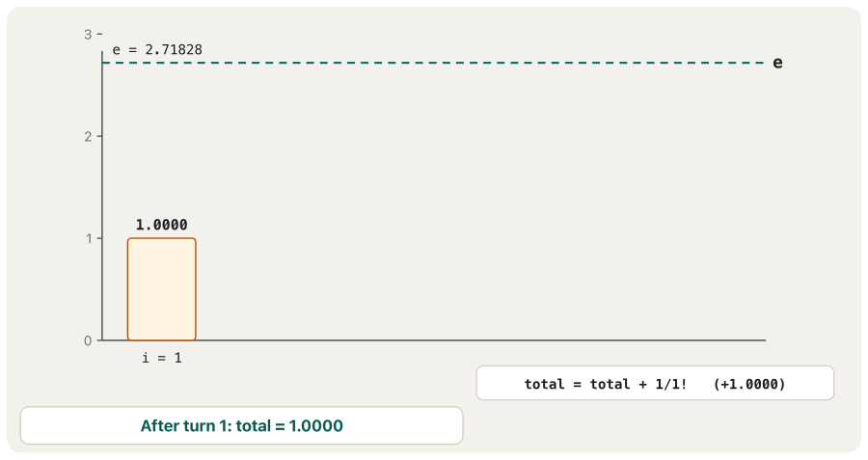Click the tick mark next to label 3

[x=99, y=35]
